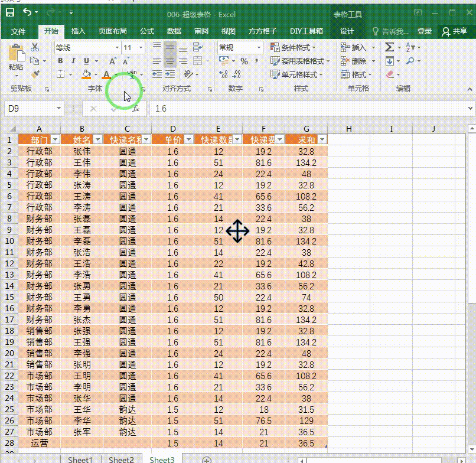
Task: Open Cell Styles (单元格样式)
Action: [296, 74]
